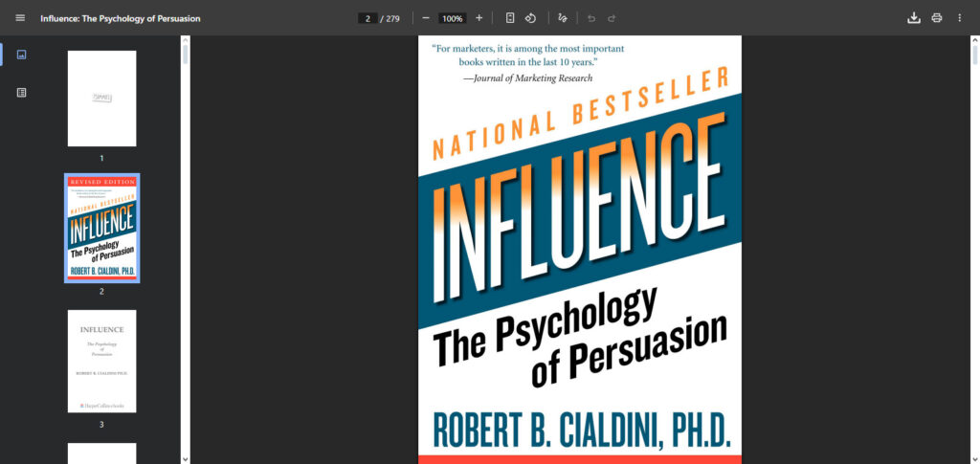Viewport: 980px width, 464px height.
Task: Open page 1 thumbnail
Action: 101,99
